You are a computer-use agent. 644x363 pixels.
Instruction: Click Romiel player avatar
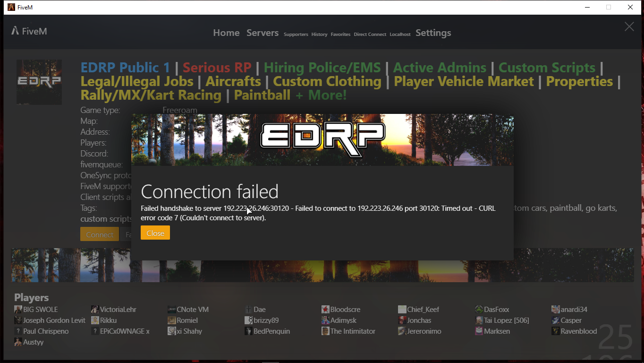172,320
